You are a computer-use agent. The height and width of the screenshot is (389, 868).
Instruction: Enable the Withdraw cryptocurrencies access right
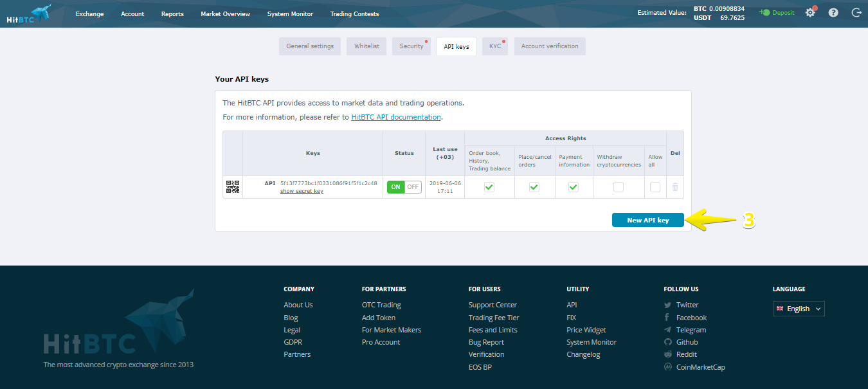click(x=619, y=187)
